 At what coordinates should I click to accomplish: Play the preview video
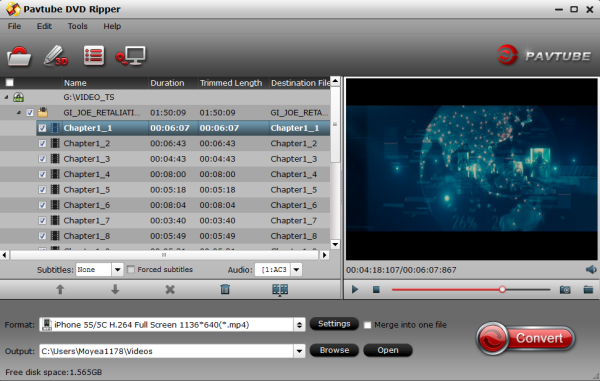[x=355, y=290]
